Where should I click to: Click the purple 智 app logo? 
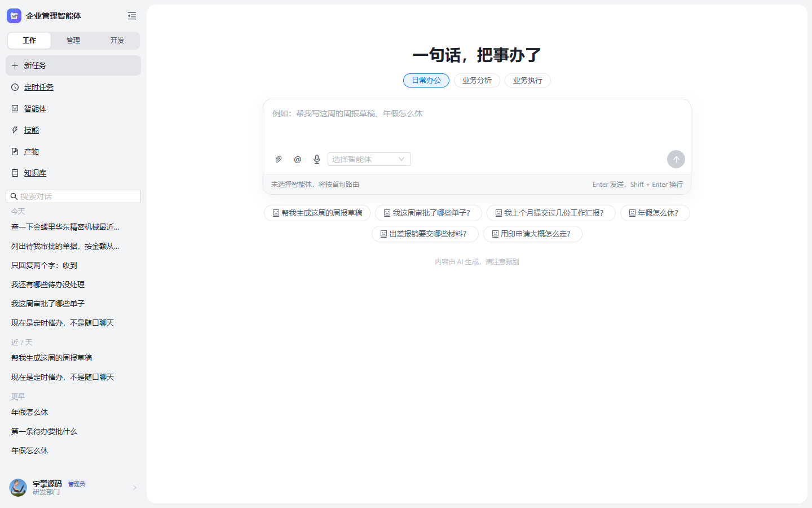14,16
